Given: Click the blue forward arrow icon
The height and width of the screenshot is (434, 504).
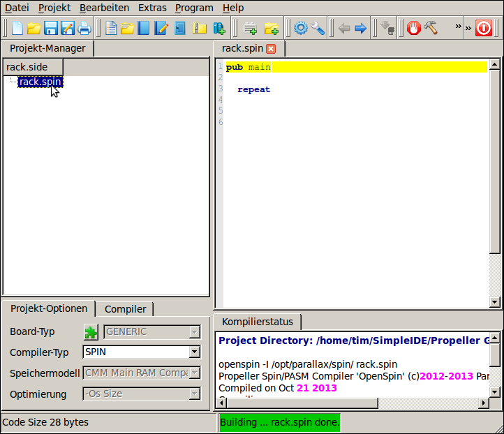Looking at the screenshot, I should pyautogui.click(x=361, y=29).
